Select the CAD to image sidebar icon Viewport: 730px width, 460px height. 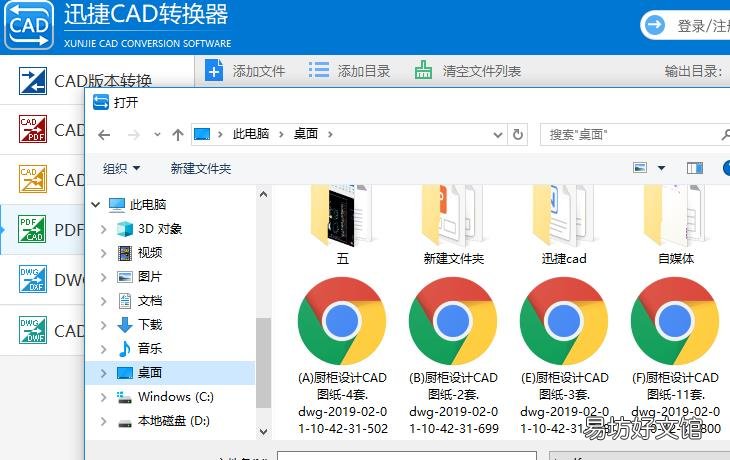click(33, 179)
